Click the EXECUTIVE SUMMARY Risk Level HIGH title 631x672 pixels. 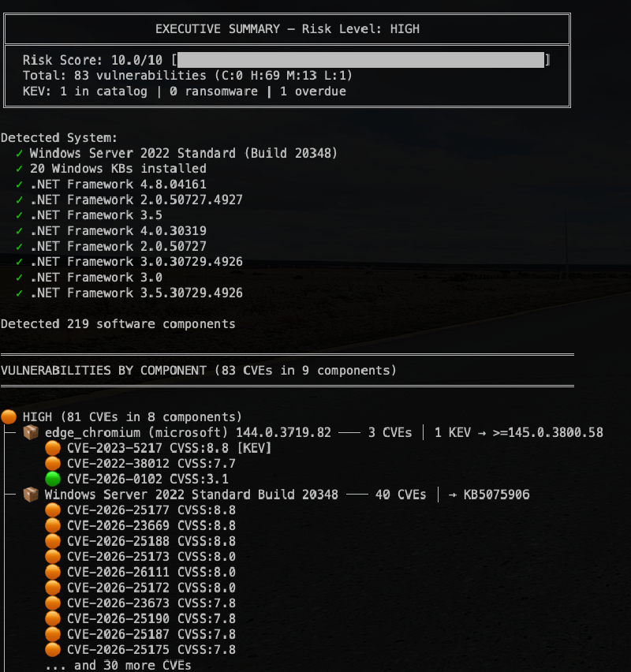tap(287, 29)
